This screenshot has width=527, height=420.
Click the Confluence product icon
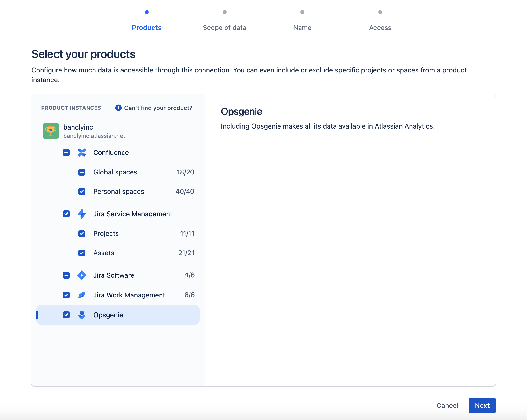[x=82, y=152]
